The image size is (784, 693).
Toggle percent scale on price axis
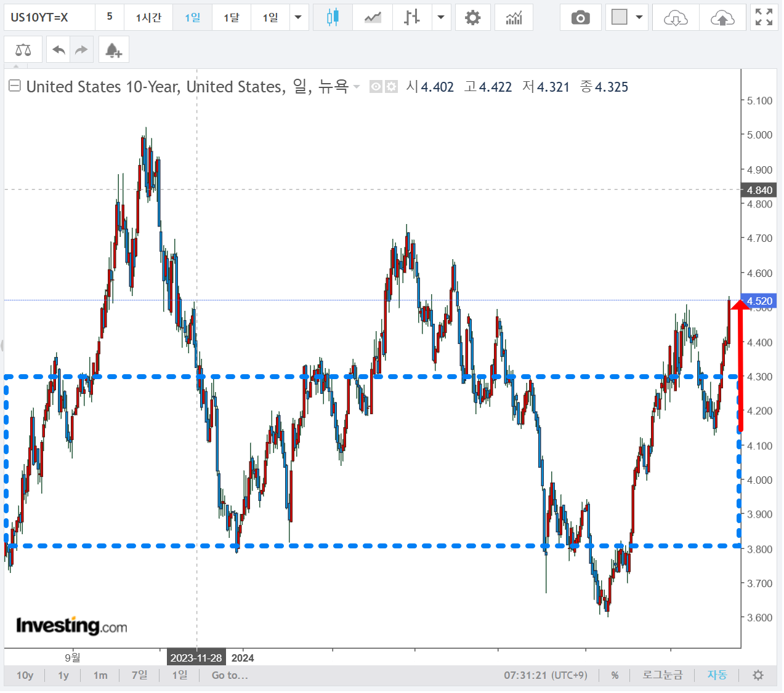click(x=615, y=675)
